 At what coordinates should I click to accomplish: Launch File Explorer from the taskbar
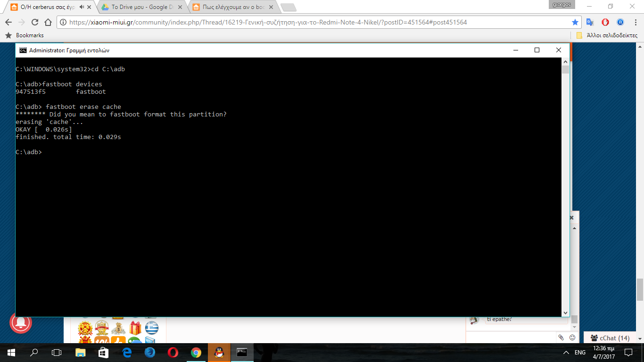[81, 352]
